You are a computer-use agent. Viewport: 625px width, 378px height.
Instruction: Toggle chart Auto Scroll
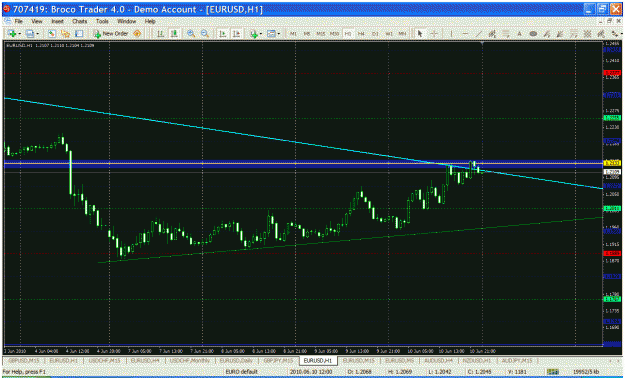(x=222, y=34)
